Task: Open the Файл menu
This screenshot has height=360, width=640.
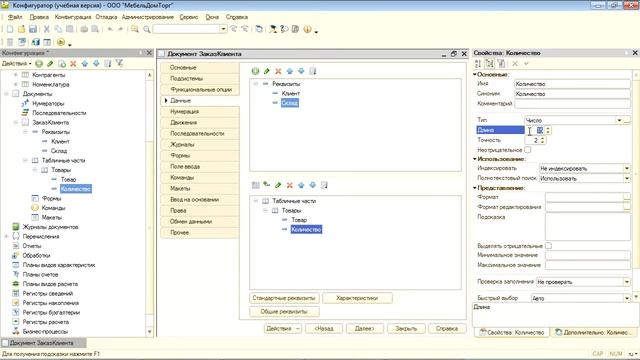Action: [15, 17]
